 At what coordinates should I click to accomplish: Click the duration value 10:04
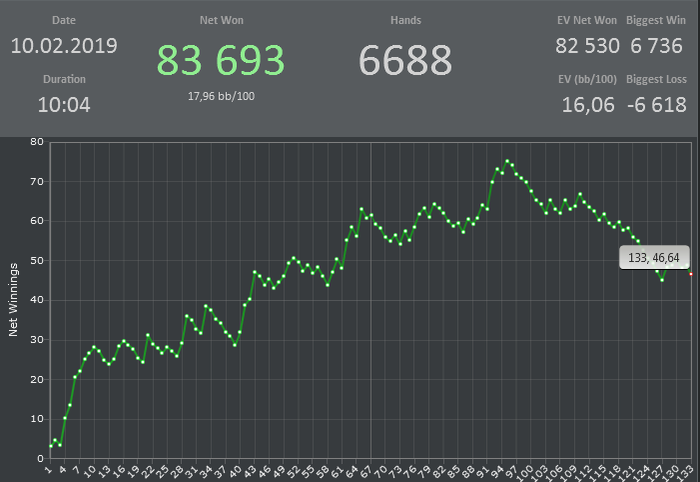click(x=64, y=105)
